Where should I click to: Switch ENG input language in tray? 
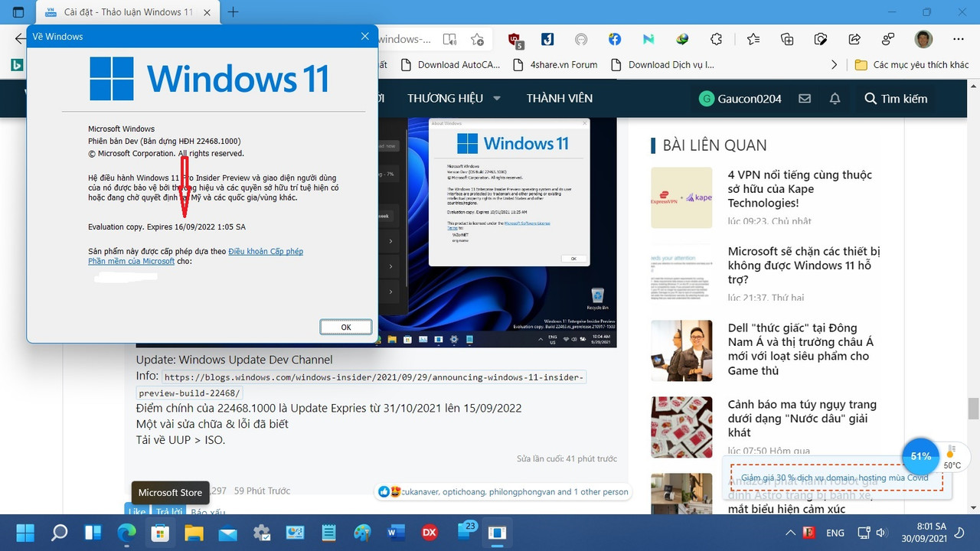(835, 533)
